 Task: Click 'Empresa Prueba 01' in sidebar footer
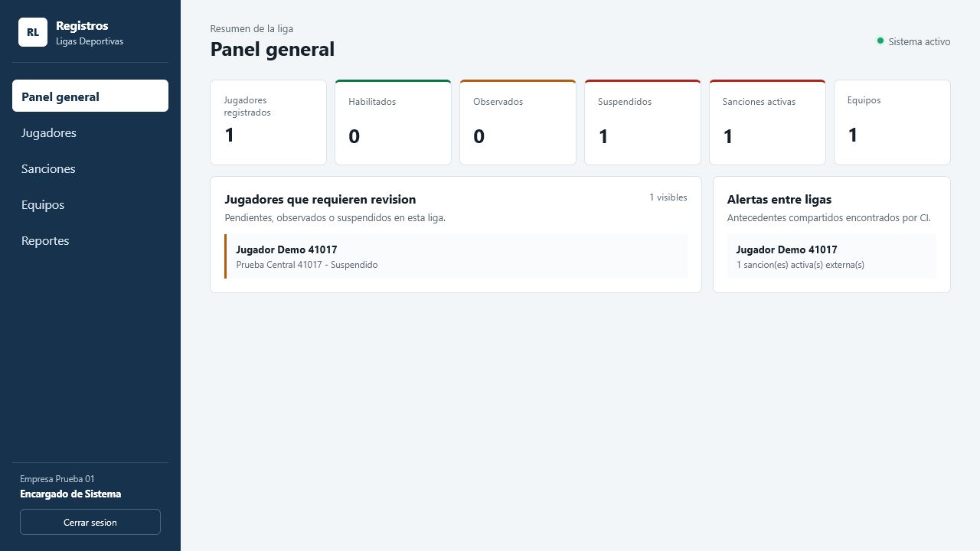[x=57, y=479]
